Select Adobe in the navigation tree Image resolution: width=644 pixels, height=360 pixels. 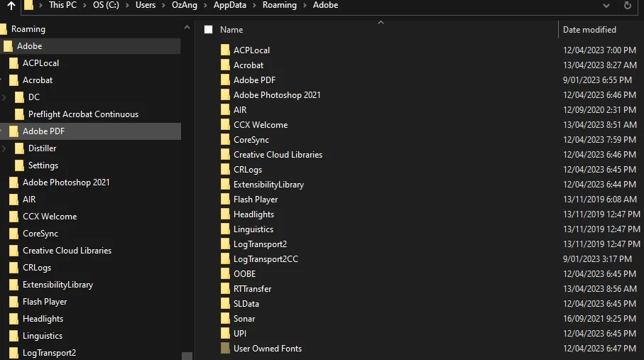[29, 46]
